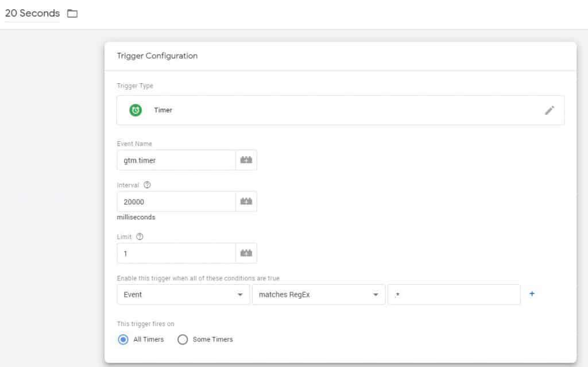Click the 'This trigger fires on' label
This screenshot has width=588, height=367.
point(145,324)
